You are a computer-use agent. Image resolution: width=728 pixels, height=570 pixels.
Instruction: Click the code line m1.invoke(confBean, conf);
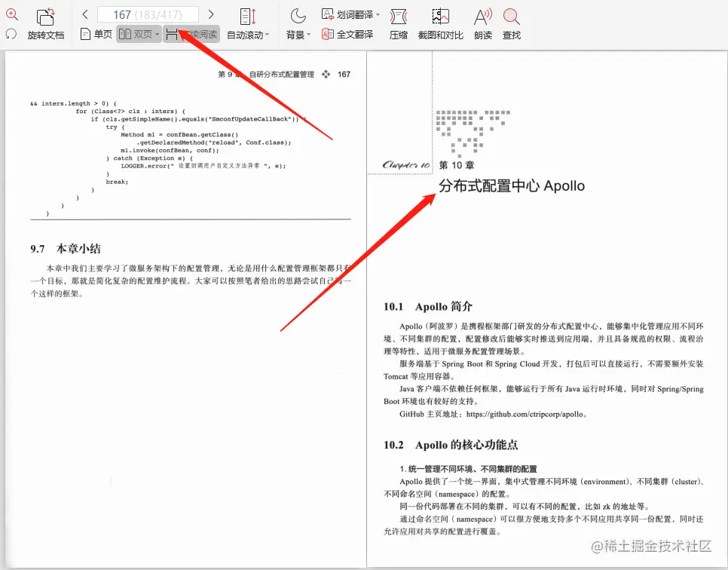pos(170,151)
